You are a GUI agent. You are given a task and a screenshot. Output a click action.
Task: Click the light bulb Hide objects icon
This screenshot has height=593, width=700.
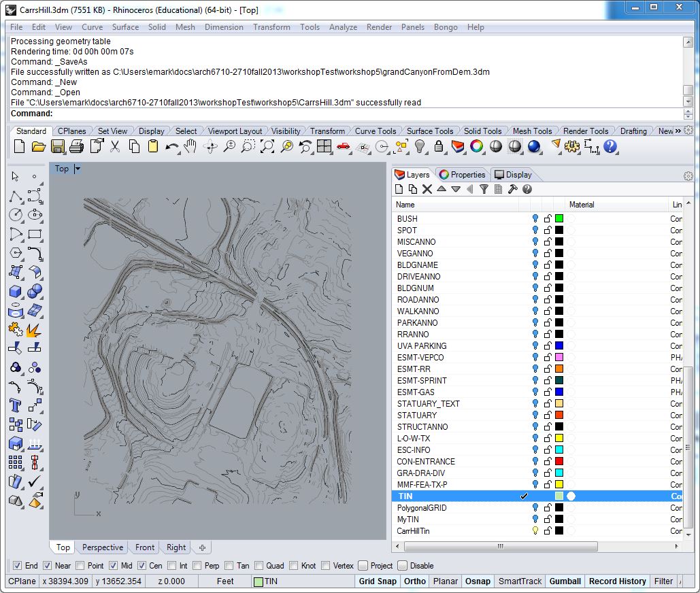coord(420,146)
